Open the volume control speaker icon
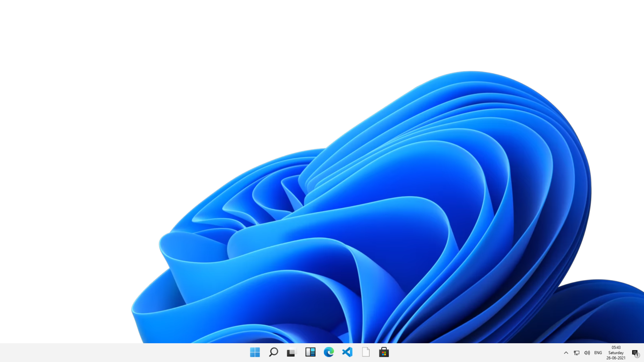This screenshot has width=644, height=362. tap(587, 353)
